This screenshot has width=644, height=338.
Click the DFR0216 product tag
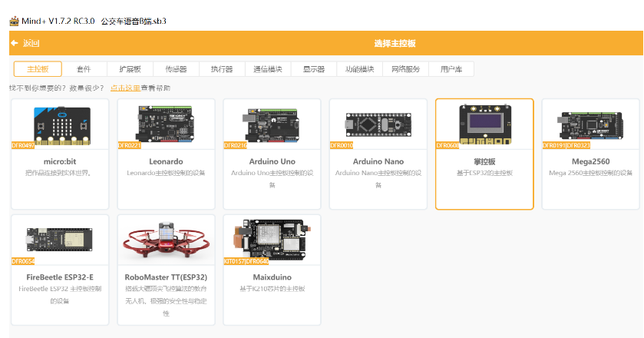point(236,145)
